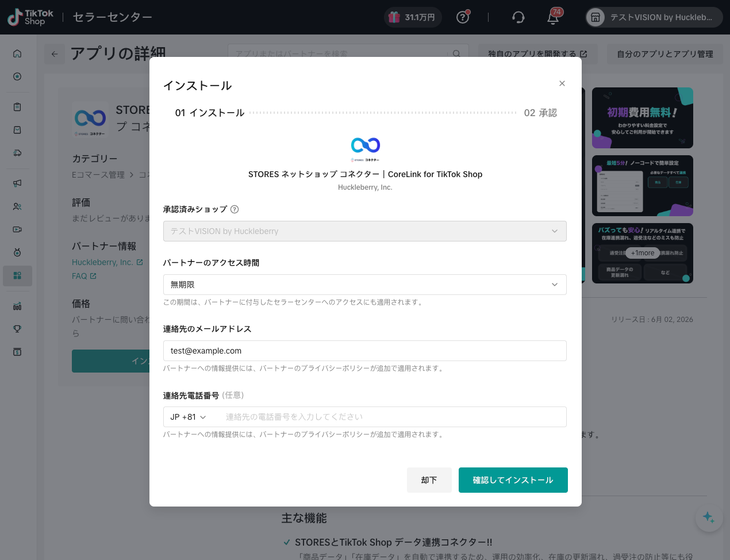Go to home icon in sidebar
The image size is (730, 560).
(x=17, y=53)
